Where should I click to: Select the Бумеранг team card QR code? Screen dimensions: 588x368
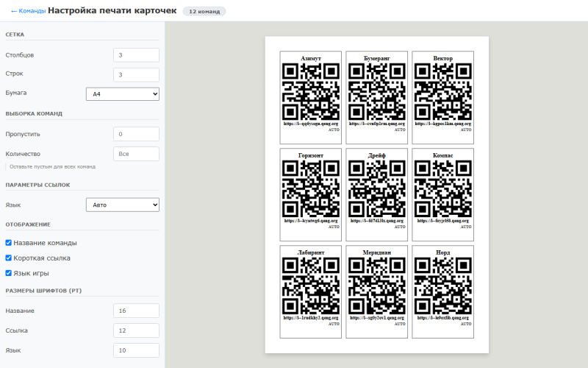point(377,91)
